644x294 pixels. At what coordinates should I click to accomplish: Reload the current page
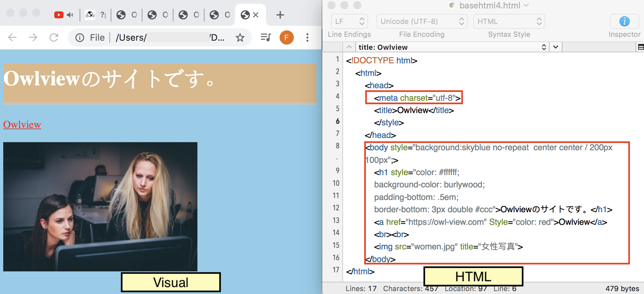coord(54,37)
